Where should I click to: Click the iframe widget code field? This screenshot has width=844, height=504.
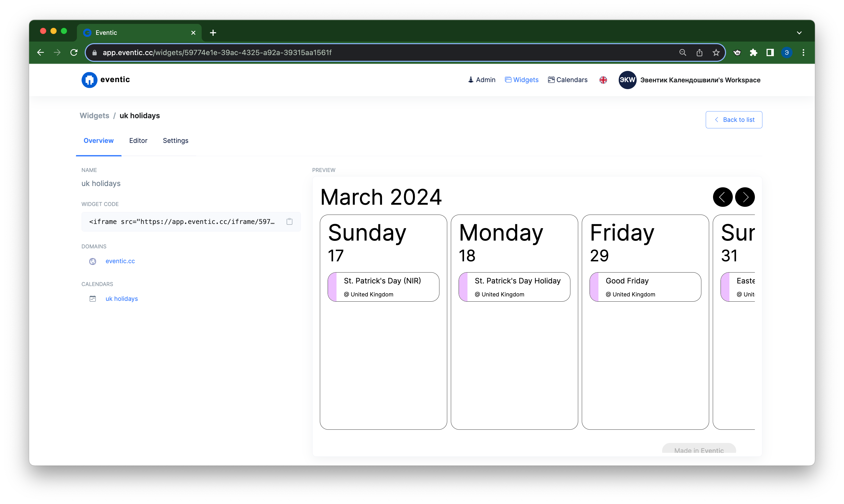(191, 221)
